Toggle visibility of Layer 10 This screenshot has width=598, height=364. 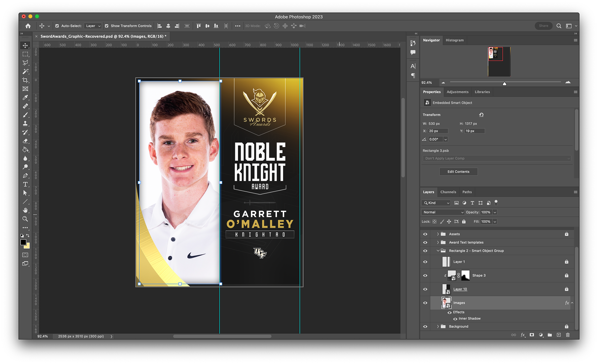click(x=425, y=289)
